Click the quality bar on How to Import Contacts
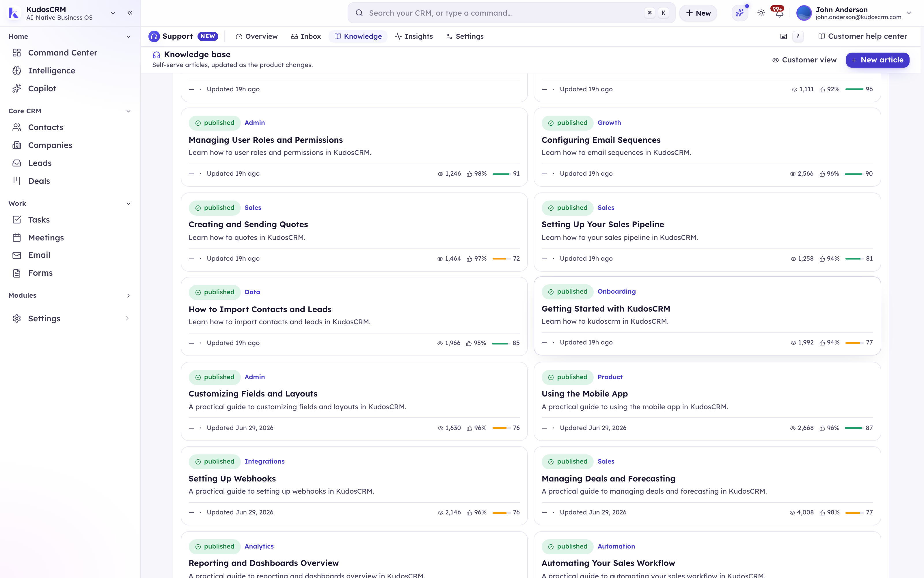The image size is (924, 578). click(501, 343)
